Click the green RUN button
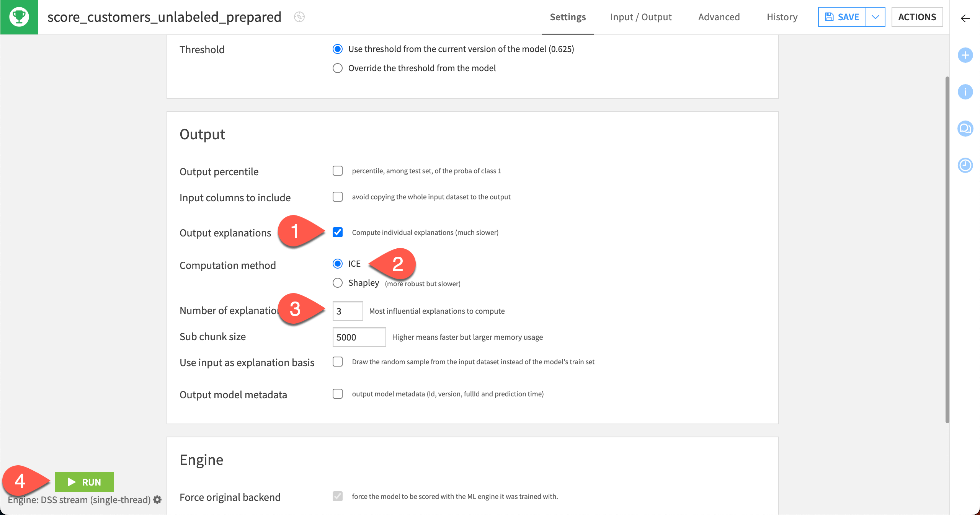Image resolution: width=980 pixels, height=515 pixels. (x=85, y=482)
